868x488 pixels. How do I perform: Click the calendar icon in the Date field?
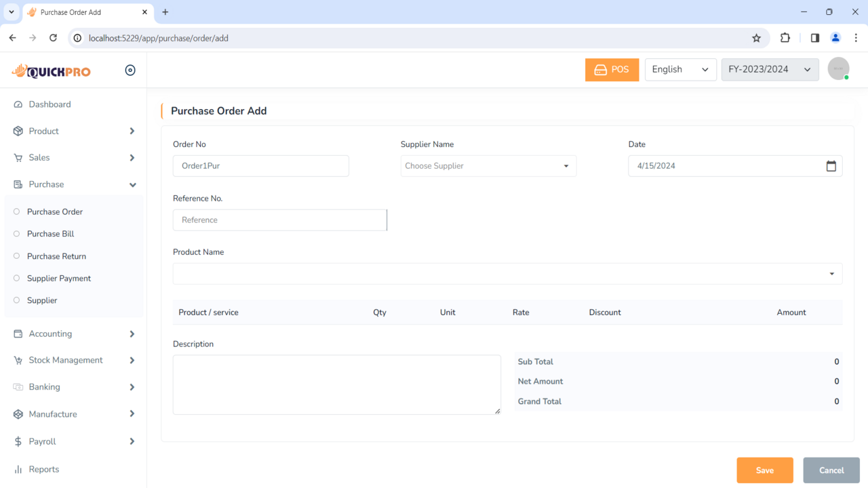pos(831,165)
